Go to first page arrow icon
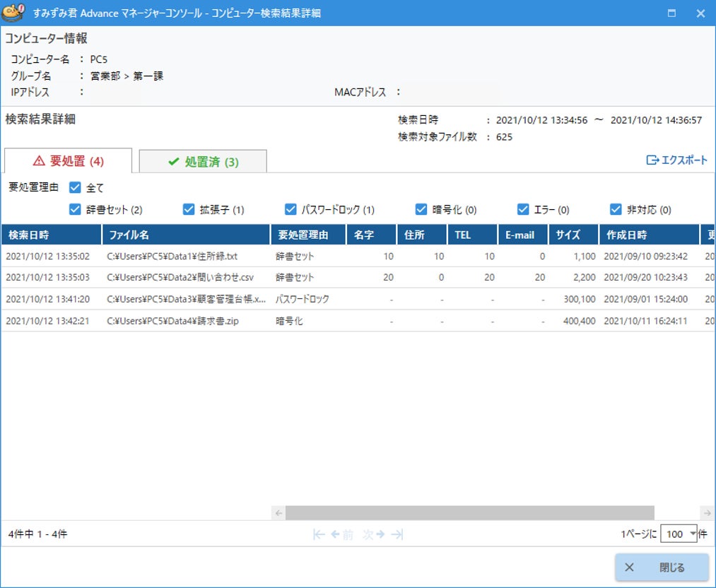The height and width of the screenshot is (588, 716). click(319, 534)
